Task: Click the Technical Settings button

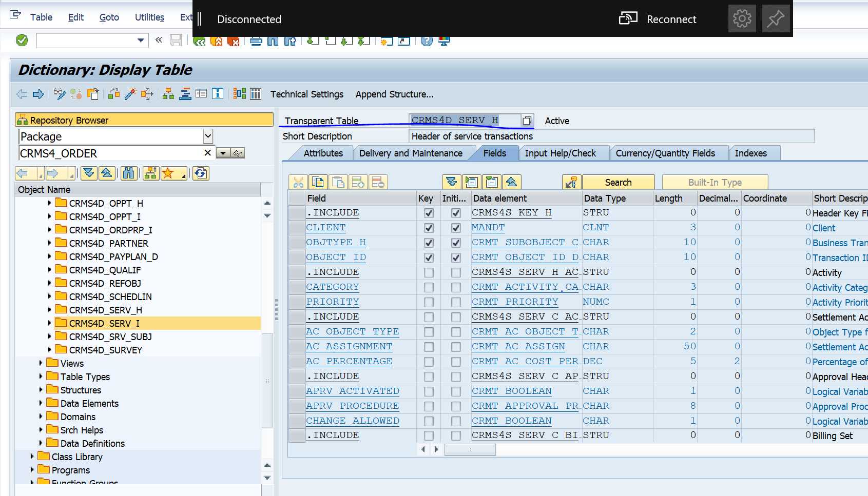Action: (x=307, y=94)
